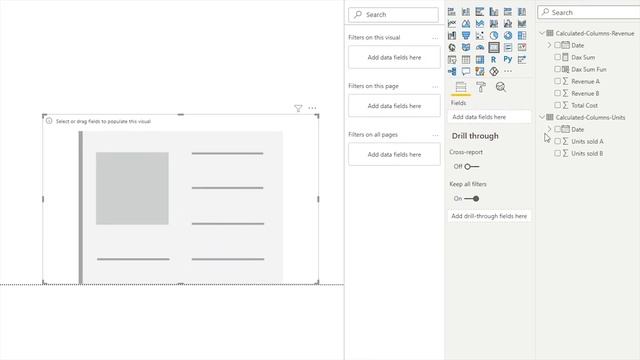
Task: Click the filter funnel icon above the visual
Action: [298, 108]
